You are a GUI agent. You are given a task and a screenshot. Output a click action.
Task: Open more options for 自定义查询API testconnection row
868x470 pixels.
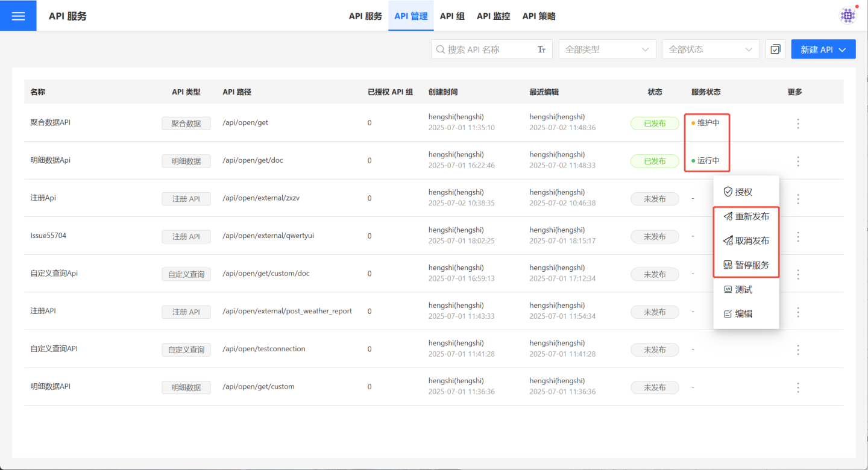point(798,349)
